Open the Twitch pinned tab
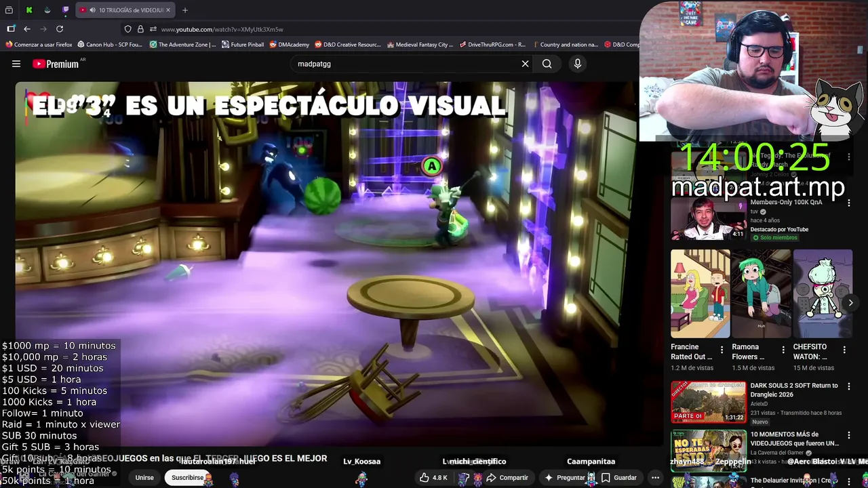 66,10
